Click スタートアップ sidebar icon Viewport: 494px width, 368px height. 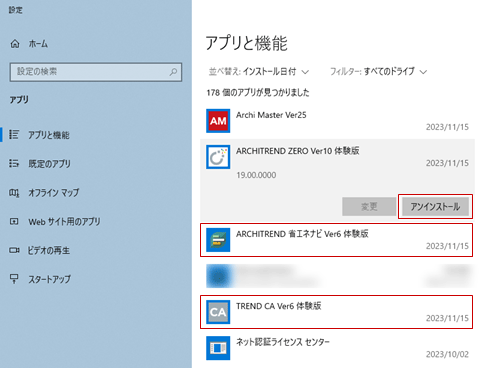tap(14, 279)
